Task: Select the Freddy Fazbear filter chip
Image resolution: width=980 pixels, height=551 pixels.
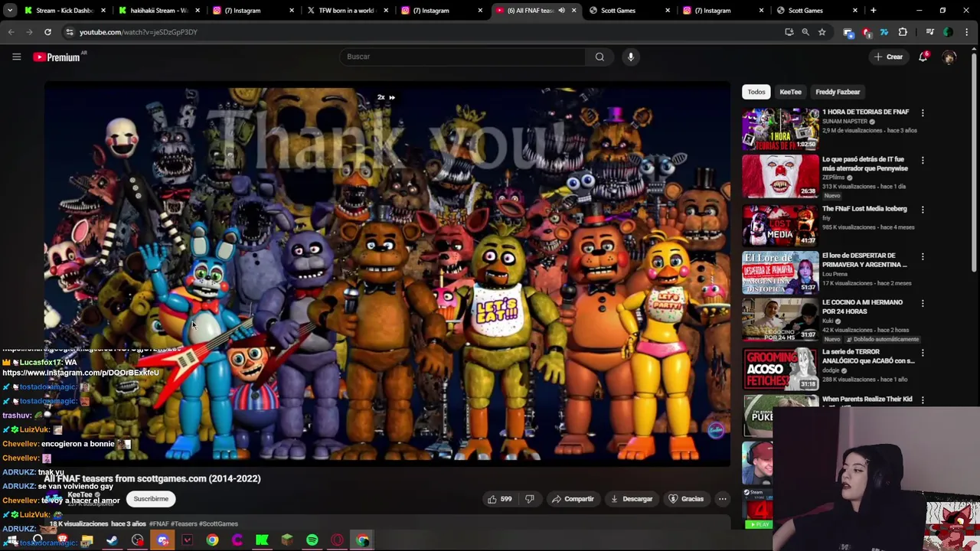Action: click(838, 92)
